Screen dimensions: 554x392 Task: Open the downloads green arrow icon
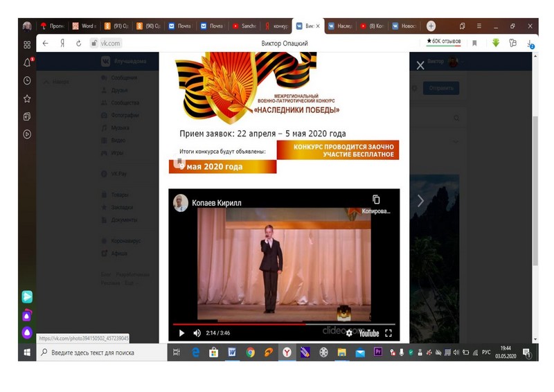[496, 43]
